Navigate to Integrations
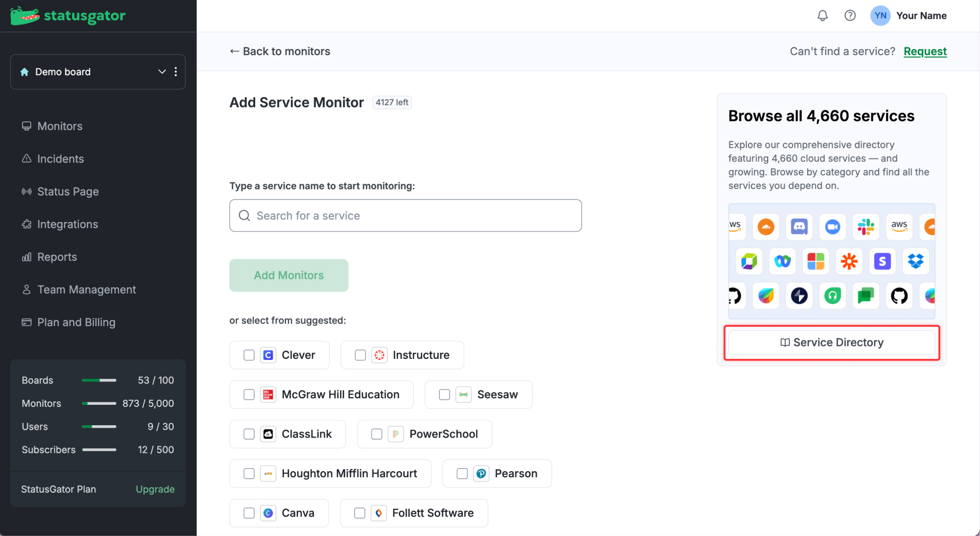 tap(60, 224)
